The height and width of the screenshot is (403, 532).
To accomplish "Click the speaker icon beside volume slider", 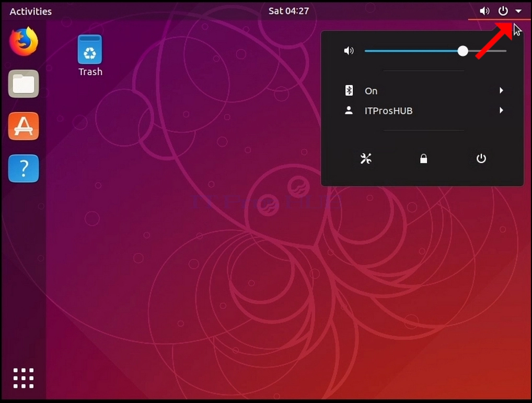I will [349, 51].
